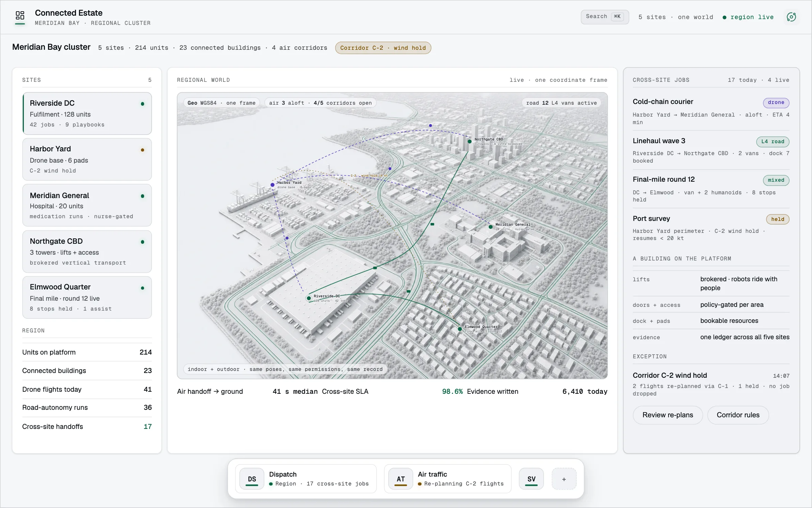The width and height of the screenshot is (812, 508).
Task: Click the mixed tag on Final-mile round
Action: point(776,180)
